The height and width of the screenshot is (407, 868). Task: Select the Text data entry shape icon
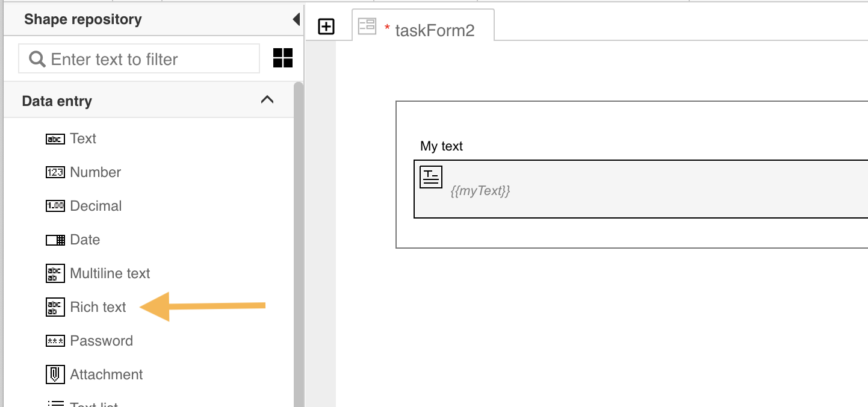[55, 138]
